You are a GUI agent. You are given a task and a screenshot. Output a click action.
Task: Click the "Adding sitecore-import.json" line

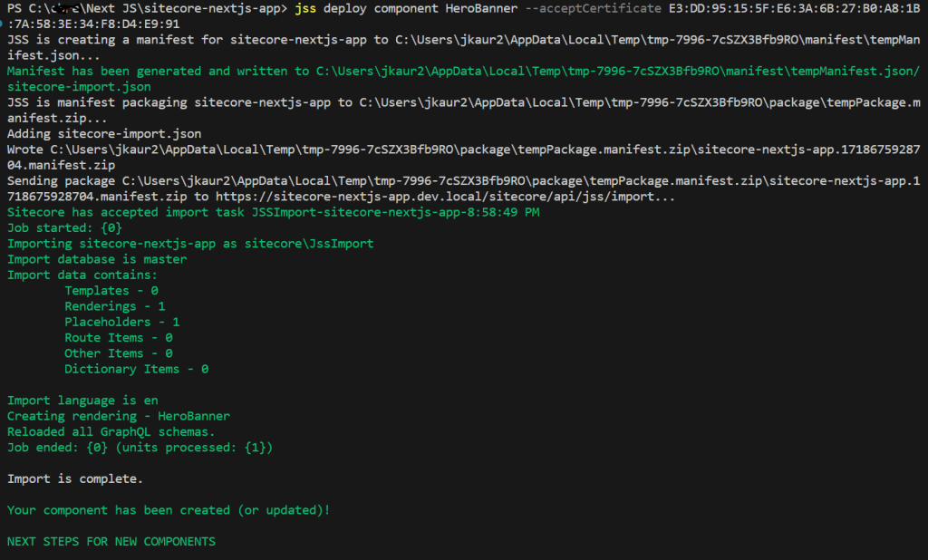coord(103,133)
